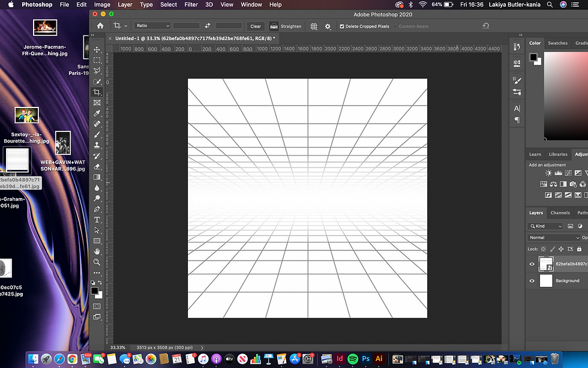The height and width of the screenshot is (368, 588).
Task: Switch to the Libraries tab
Action: 558,154
